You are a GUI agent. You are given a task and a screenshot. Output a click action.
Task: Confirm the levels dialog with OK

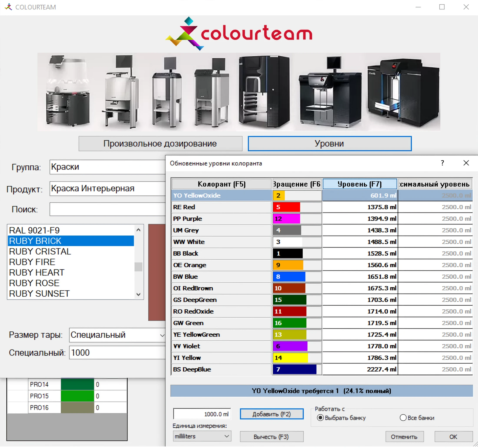pos(453,436)
